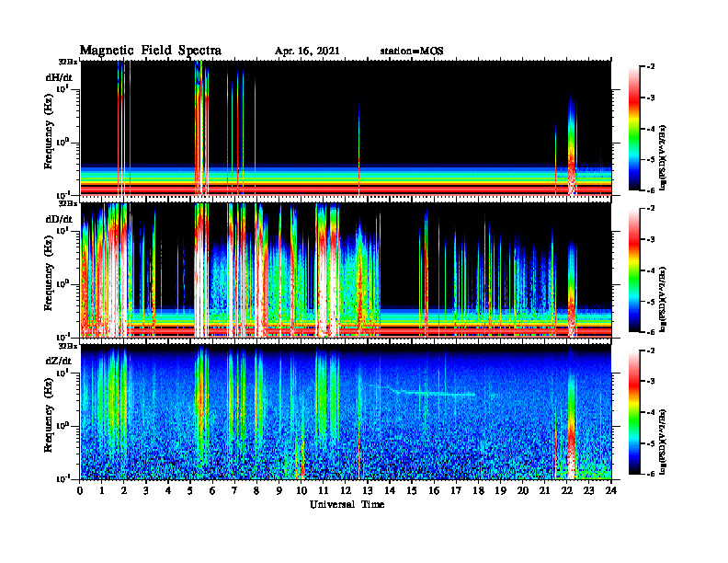Click hour tick label 13 on time axis
The height and width of the screenshot is (563, 728).
click(x=368, y=490)
